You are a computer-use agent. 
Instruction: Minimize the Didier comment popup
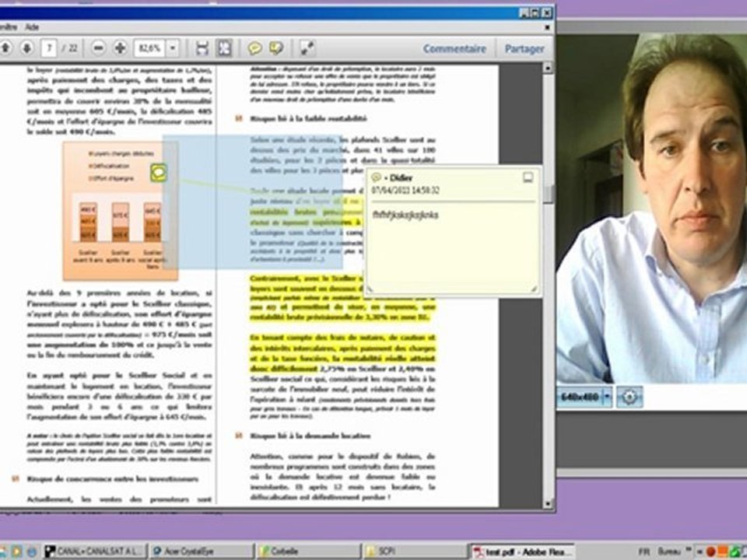[528, 177]
